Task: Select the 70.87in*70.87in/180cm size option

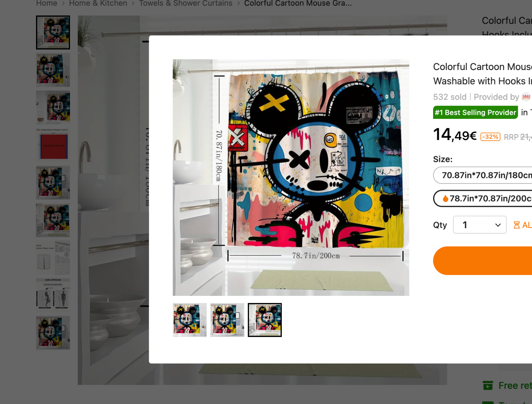Action: click(483, 175)
